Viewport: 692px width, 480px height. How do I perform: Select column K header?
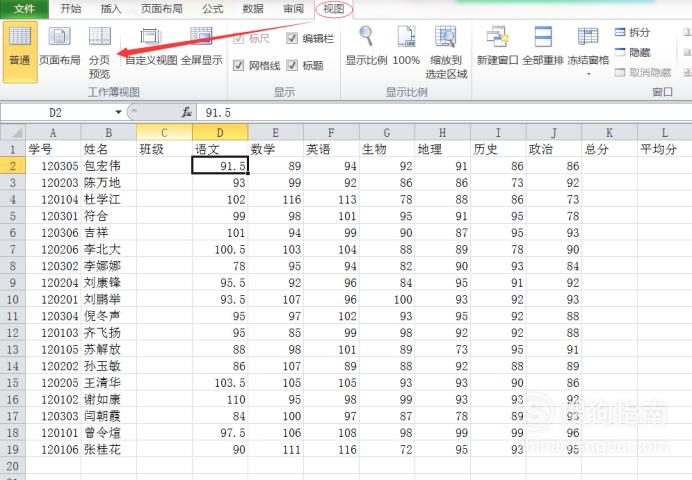click(x=609, y=132)
